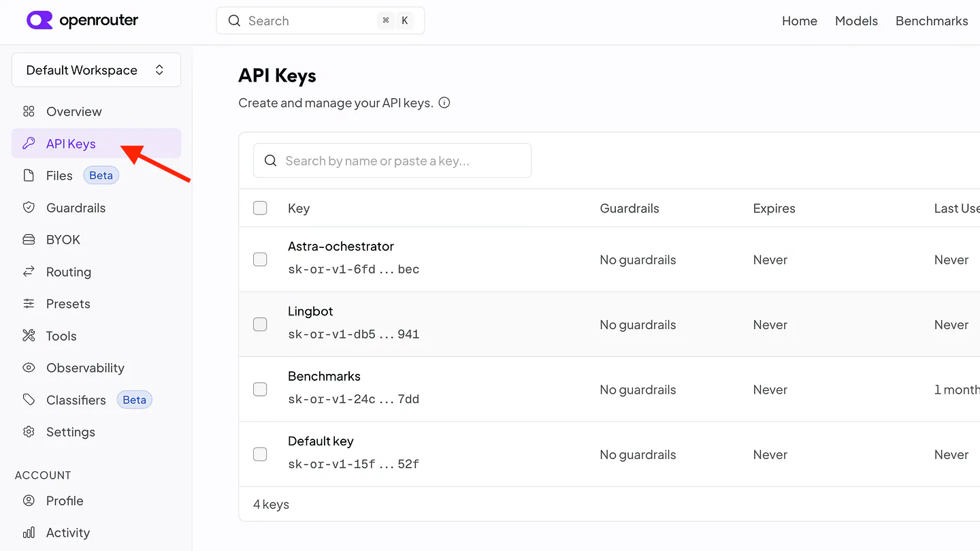
Task: Select Overview in the sidebar
Action: (x=96, y=112)
